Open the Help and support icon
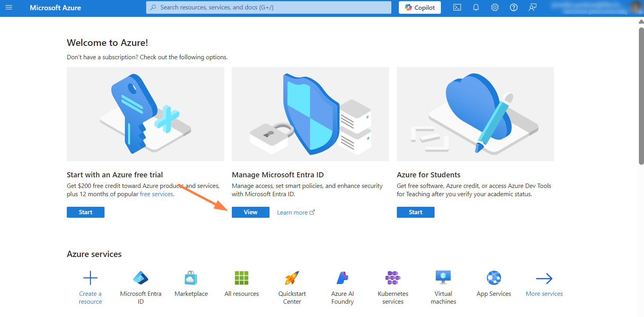Image resolution: width=644 pixels, height=317 pixels. pyautogui.click(x=514, y=7)
